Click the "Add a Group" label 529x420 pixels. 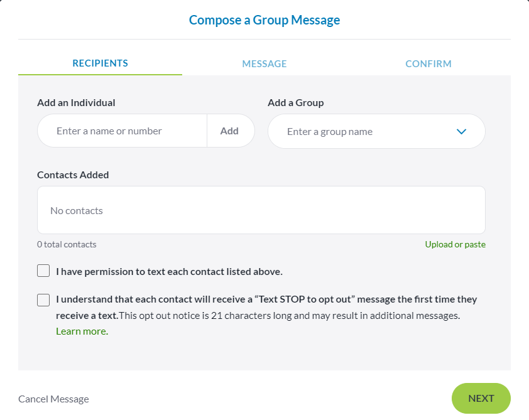click(x=295, y=103)
